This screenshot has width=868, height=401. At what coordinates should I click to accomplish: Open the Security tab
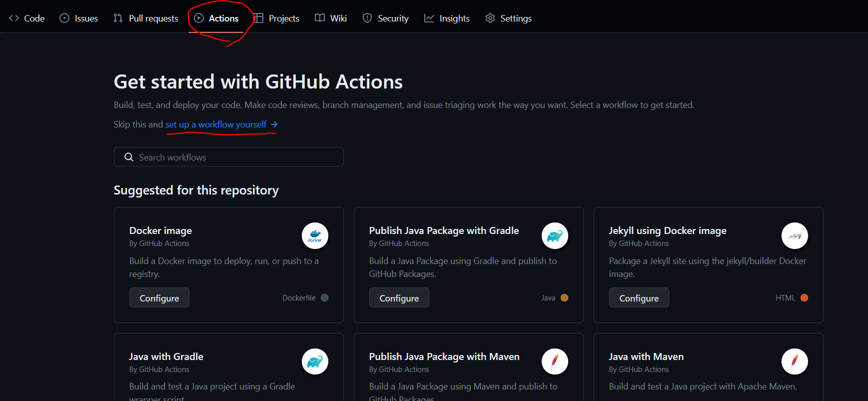click(x=385, y=18)
